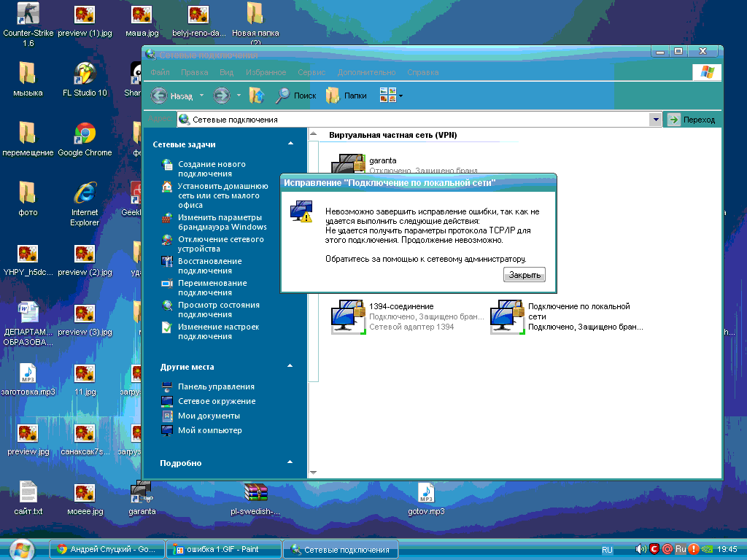Select the 1394-соединение network adapter icon
This screenshot has height=560, width=747.
(348, 317)
